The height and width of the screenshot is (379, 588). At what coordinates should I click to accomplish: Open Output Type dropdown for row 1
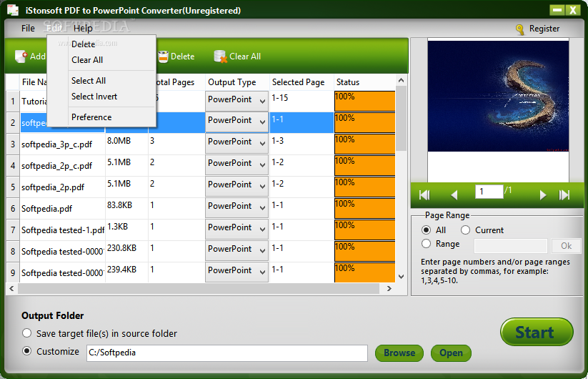pyautogui.click(x=236, y=101)
